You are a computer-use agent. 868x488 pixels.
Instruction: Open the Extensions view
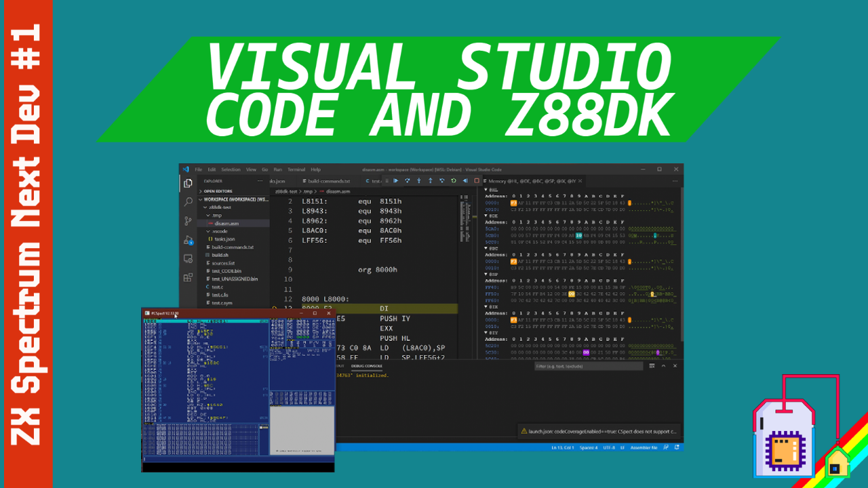(188, 277)
